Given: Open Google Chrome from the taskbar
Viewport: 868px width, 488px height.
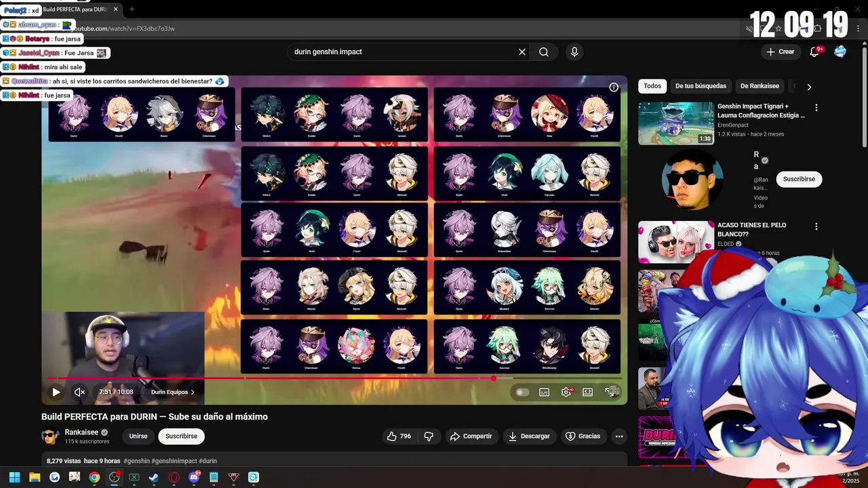Looking at the screenshot, I should coord(94,477).
